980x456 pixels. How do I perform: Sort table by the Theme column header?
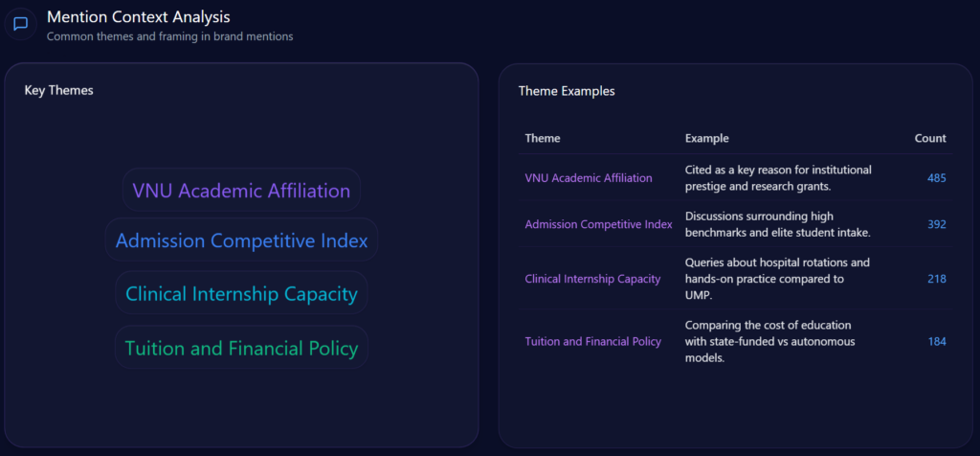[x=543, y=139]
